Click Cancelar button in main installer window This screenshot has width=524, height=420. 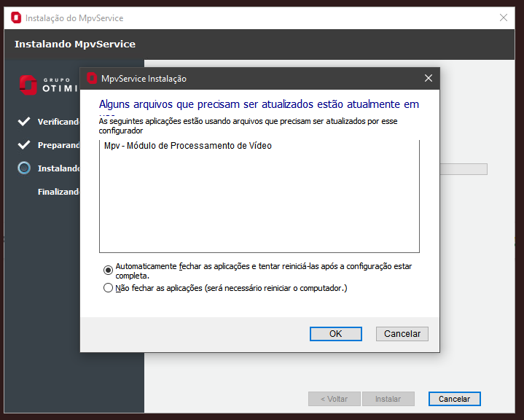tap(455, 399)
